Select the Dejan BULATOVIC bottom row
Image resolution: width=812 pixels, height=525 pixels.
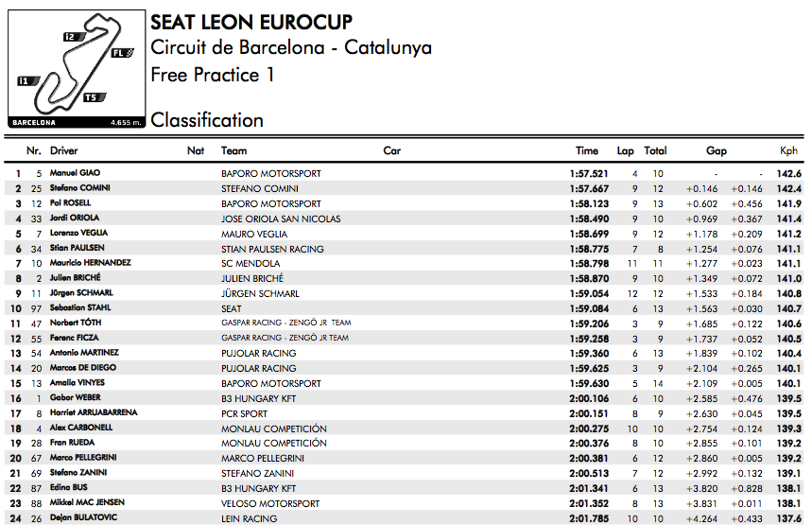[404, 517]
